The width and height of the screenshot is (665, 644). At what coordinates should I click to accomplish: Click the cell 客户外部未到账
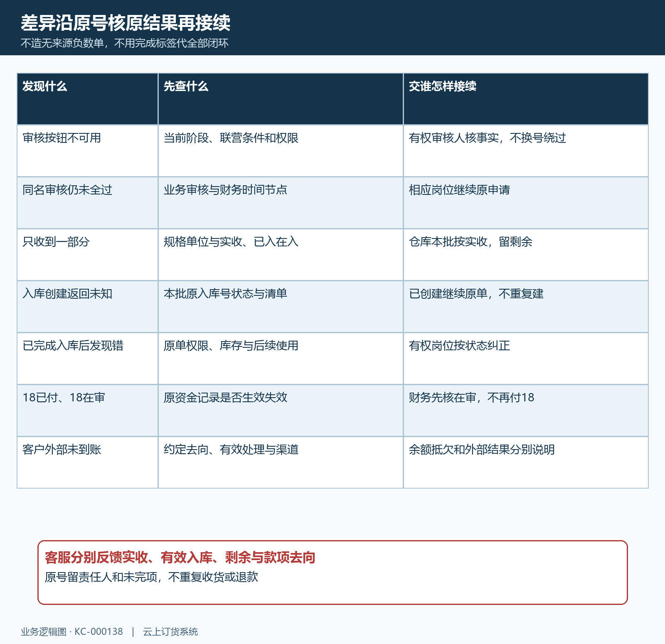pos(87,462)
